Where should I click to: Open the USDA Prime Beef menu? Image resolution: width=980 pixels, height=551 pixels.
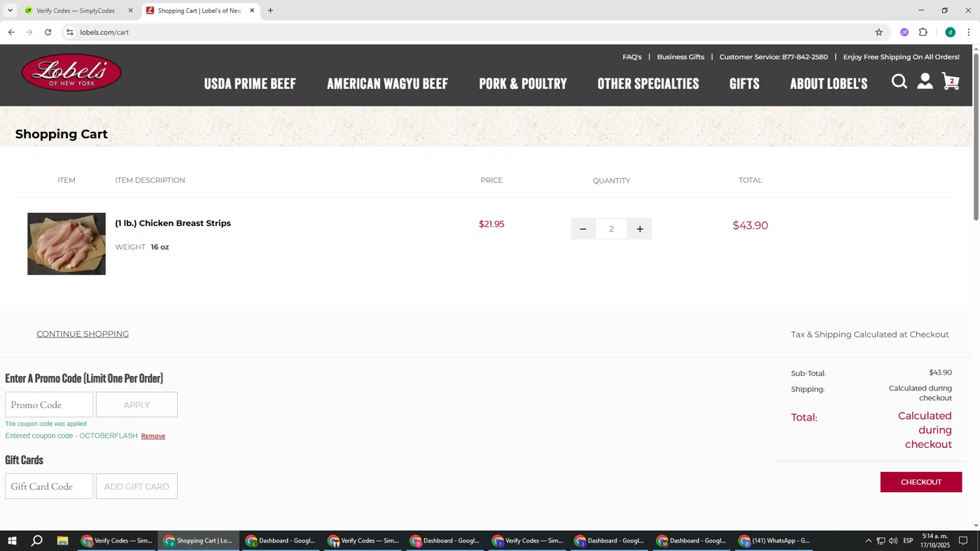(x=250, y=84)
